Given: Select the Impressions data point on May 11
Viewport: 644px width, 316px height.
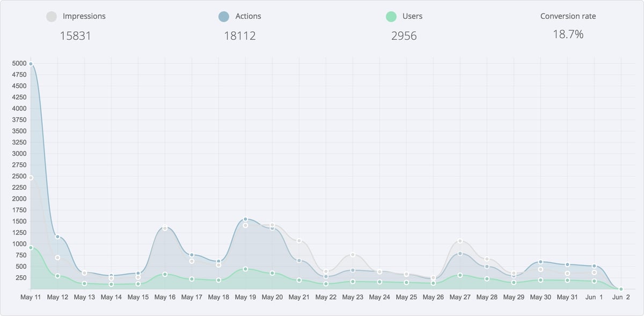Looking at the screenshot, I should tap(31, 178).
